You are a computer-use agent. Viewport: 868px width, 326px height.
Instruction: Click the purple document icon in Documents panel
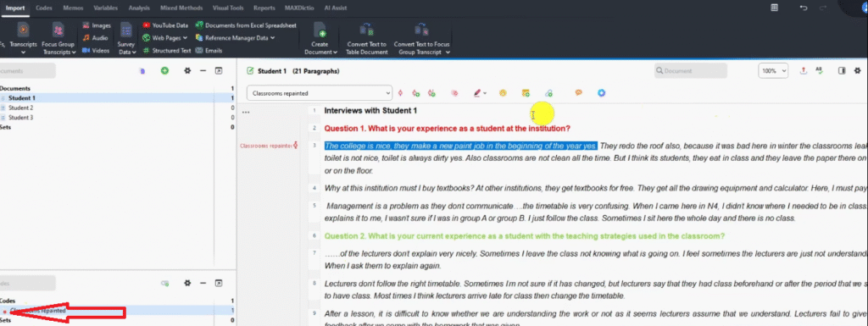[142, 71]
